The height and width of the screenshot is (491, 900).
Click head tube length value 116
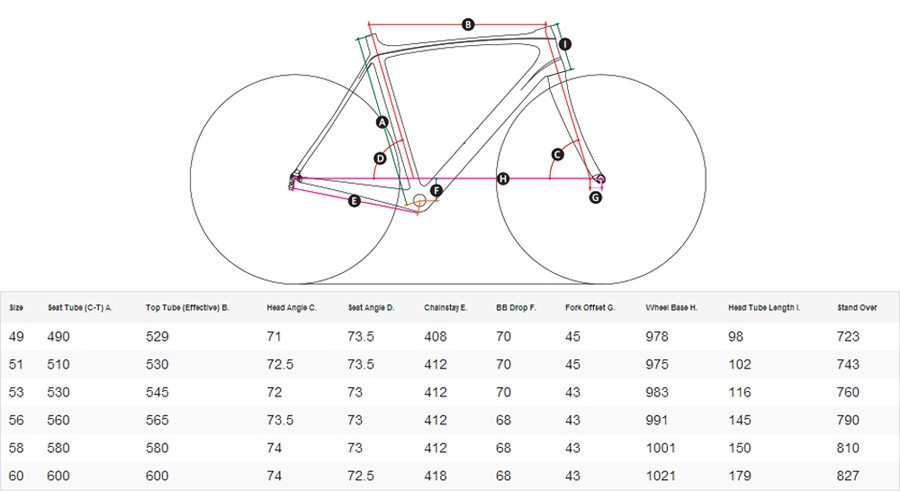pyautogui.click(x=739, y=392)
